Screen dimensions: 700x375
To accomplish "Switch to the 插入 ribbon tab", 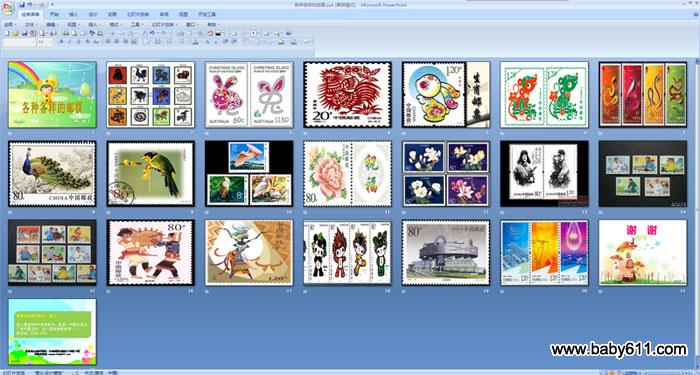I will pyautogui.click(x=74, y=14).
